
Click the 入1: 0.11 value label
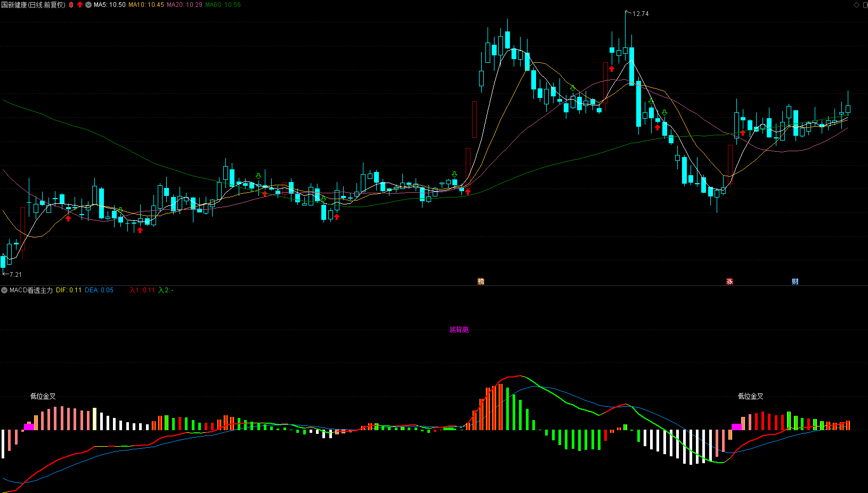[x=142, y=290]
